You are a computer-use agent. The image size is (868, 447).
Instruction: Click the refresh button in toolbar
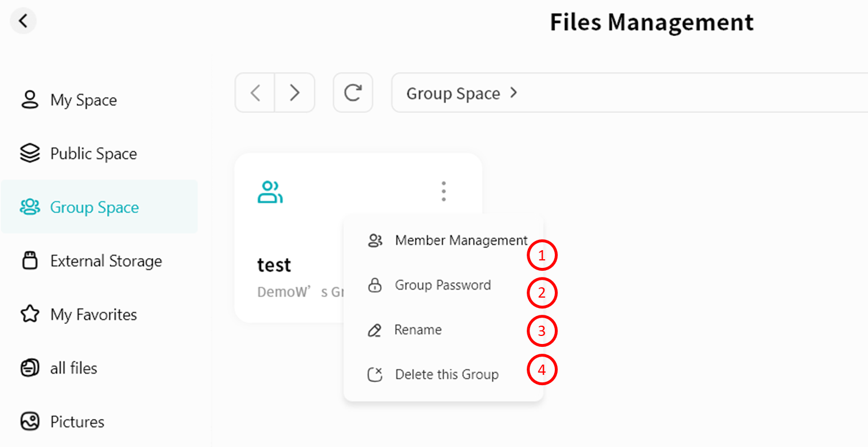(x=353, y=93)
